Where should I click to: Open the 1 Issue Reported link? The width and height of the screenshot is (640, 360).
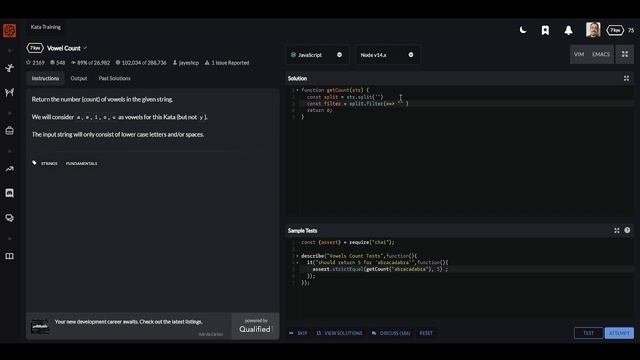pos(227,63)
